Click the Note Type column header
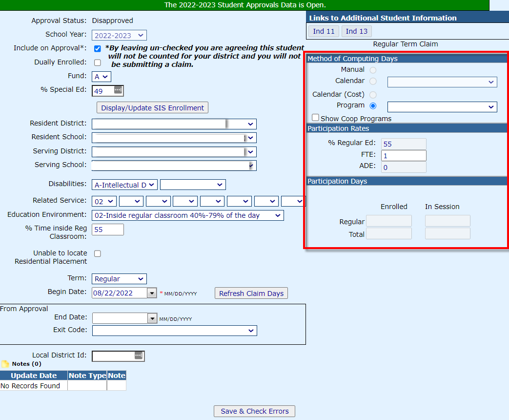 pyautogui.click(x=87, y=376)
